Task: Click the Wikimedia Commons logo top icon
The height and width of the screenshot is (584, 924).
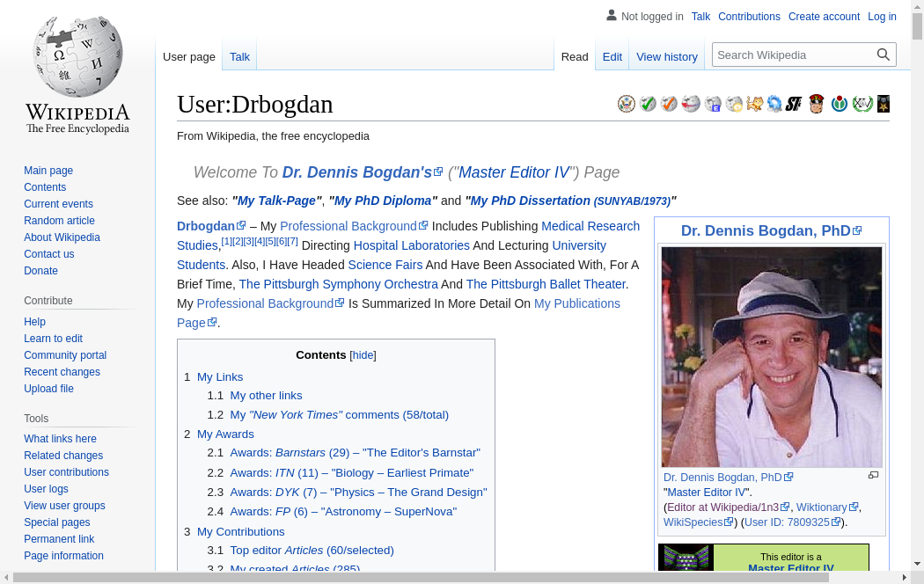Action: tap(840, 104)
